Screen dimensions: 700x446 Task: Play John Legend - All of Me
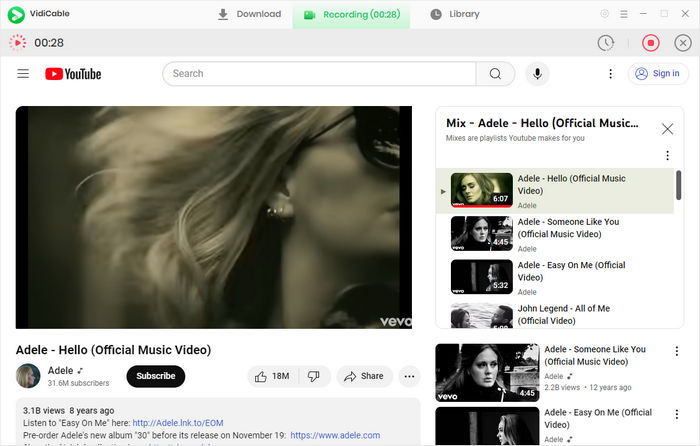point(555,315)
